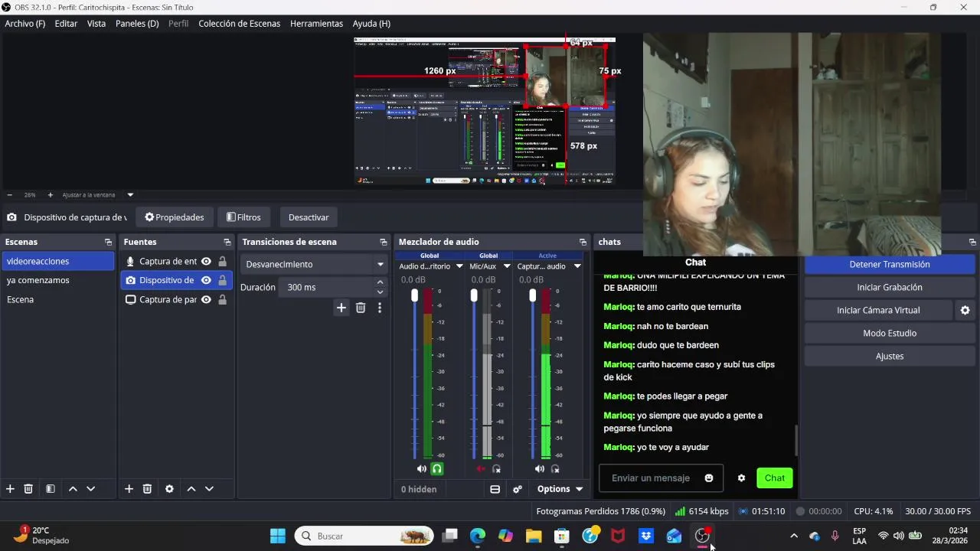Hide the Dispositivo de source
Image resolution: width=980 pixels, height=551 pixels.
[x=206, y=280]
